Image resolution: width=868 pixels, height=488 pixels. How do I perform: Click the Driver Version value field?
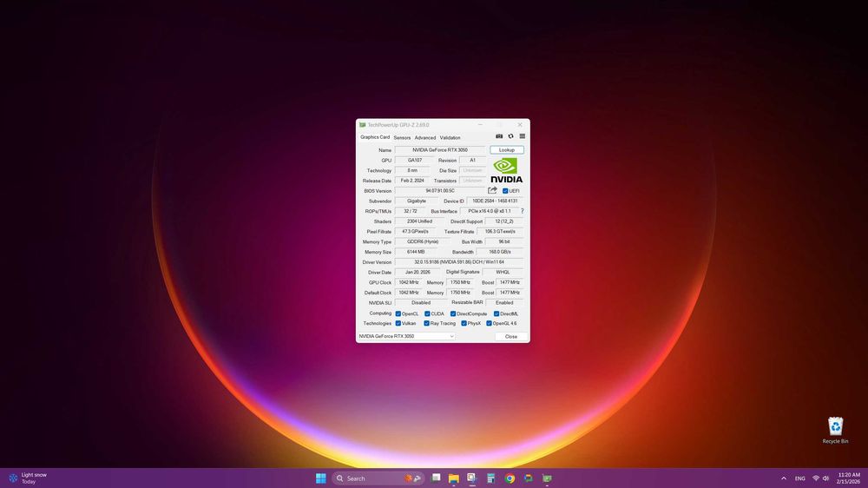(459, 262)
